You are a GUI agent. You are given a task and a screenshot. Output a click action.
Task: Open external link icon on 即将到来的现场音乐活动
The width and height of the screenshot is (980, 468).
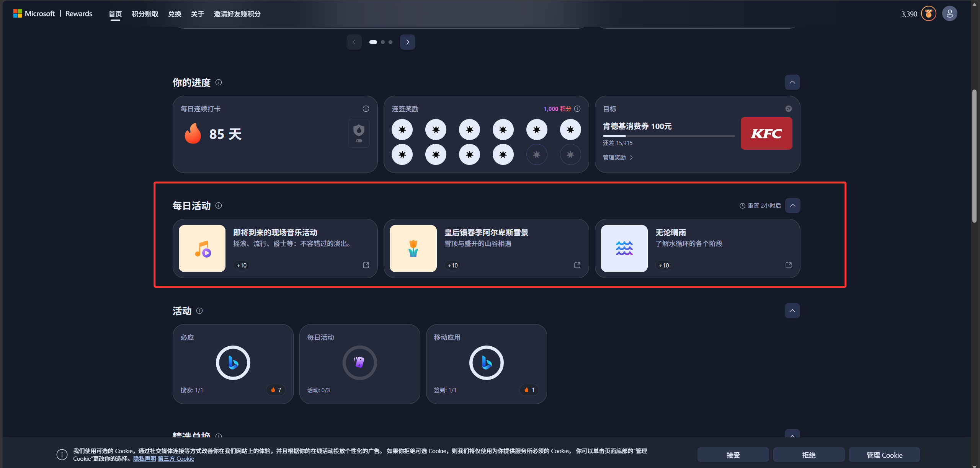[366, 265]
